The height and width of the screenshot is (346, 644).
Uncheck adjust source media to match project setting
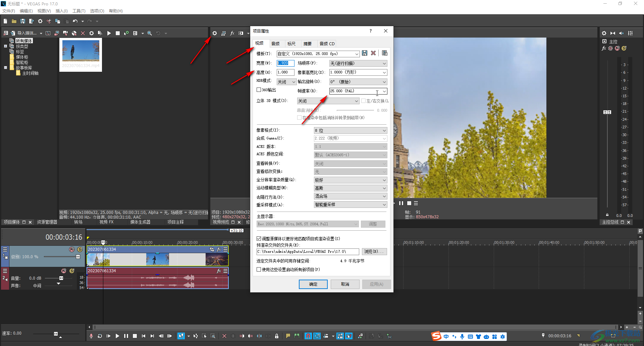pyautogui.click(x=259, y=239)
